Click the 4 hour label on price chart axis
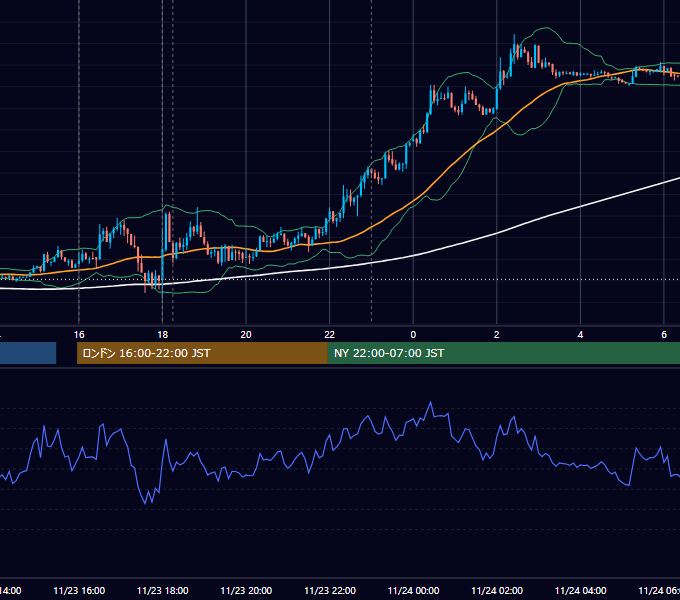This screenshot has height=600, width=680. (580, 335)
